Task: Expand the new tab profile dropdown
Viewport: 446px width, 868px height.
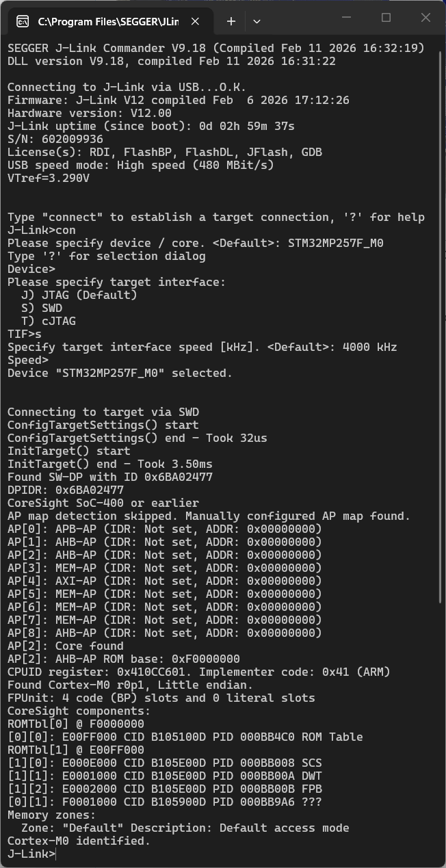Action: click(257, 21)
